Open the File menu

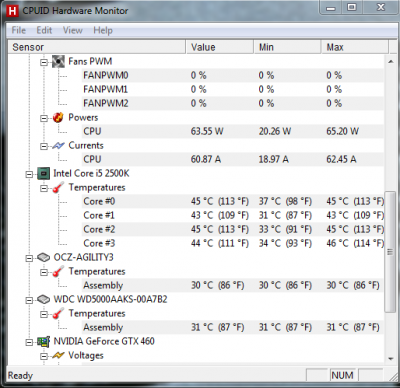[x=19, y=30]
